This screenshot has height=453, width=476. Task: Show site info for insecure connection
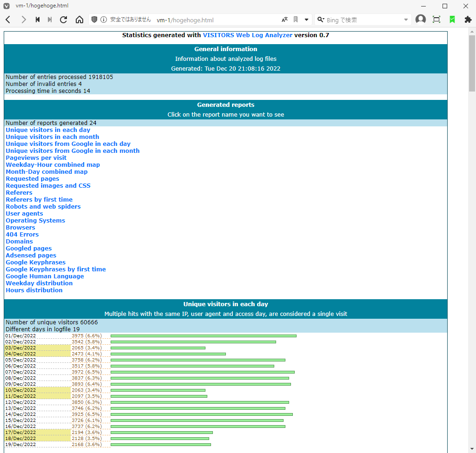click(104, 20)
